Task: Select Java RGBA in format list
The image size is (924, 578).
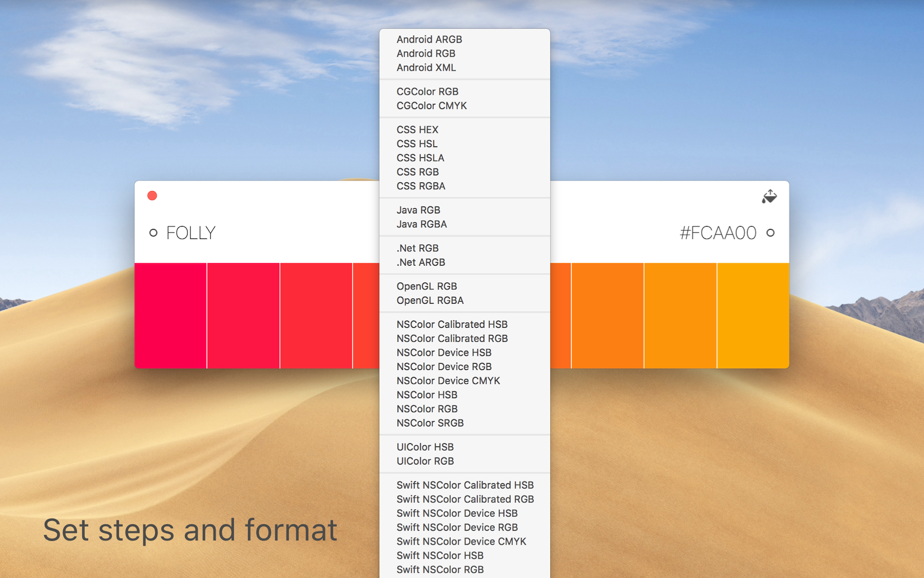Action: pos(421,225)
